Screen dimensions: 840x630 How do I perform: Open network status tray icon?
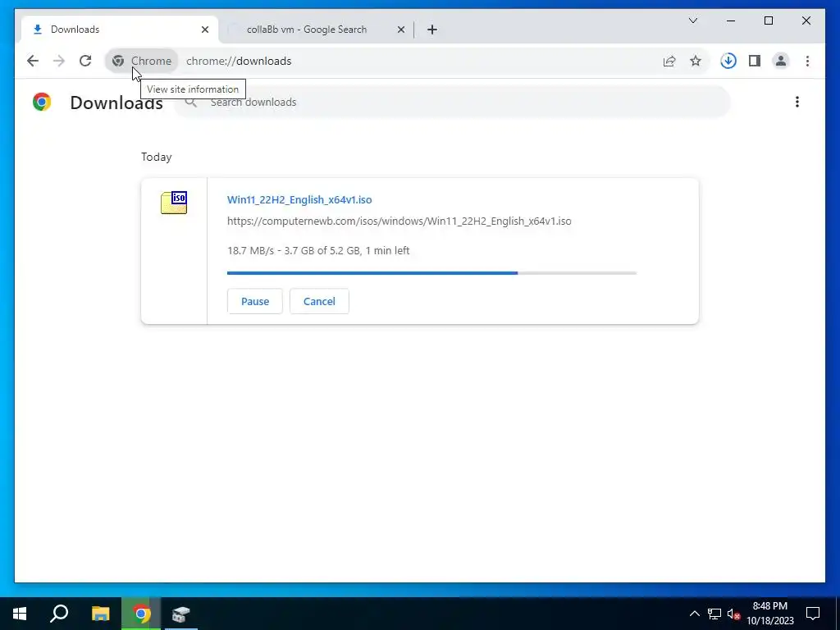(x=714, y=614)
